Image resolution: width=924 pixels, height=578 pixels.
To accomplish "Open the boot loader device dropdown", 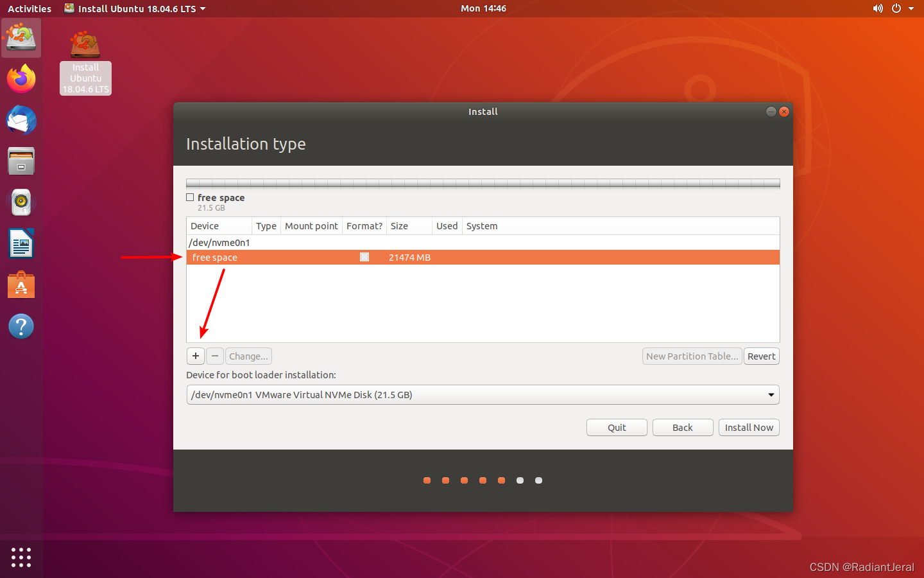I will tap(483, 394).
